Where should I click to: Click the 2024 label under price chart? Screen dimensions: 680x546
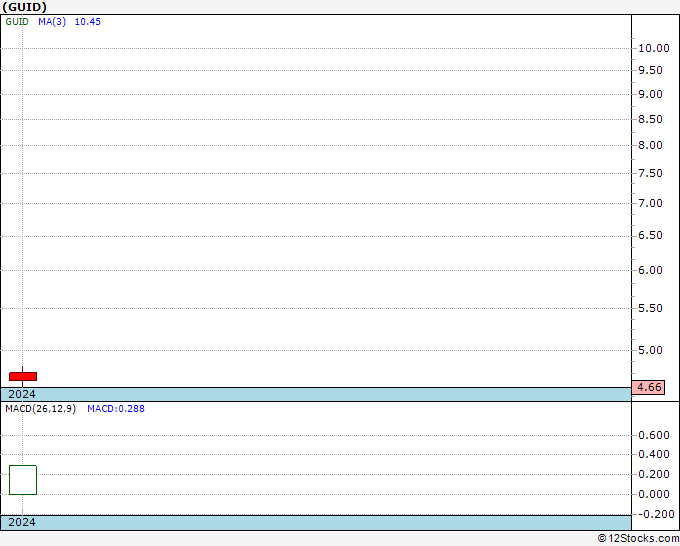click(22, 394)
